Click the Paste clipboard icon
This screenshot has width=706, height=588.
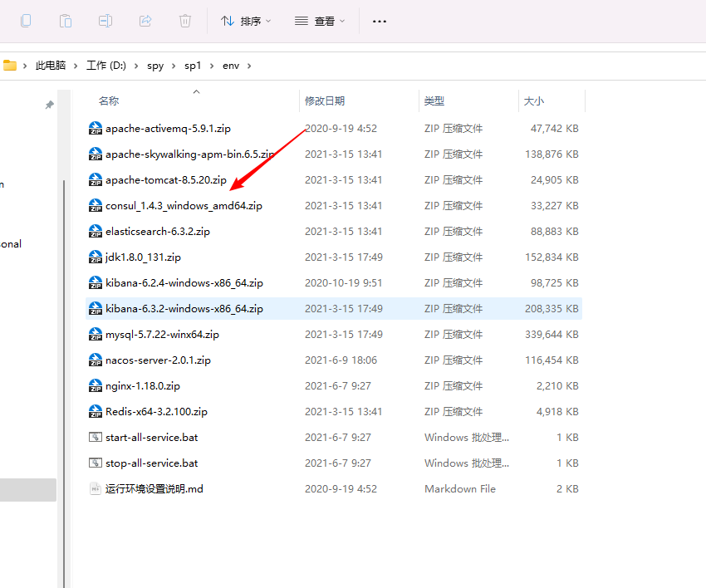[66, 21]
